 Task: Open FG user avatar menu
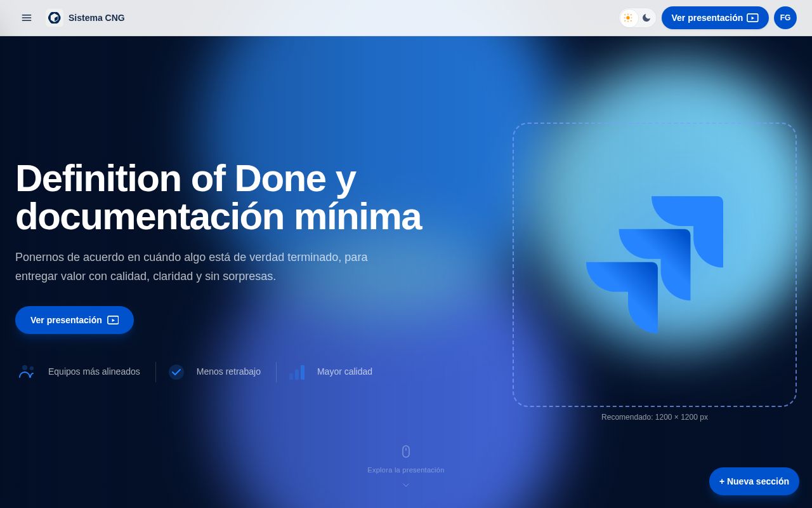click(785, 18)
